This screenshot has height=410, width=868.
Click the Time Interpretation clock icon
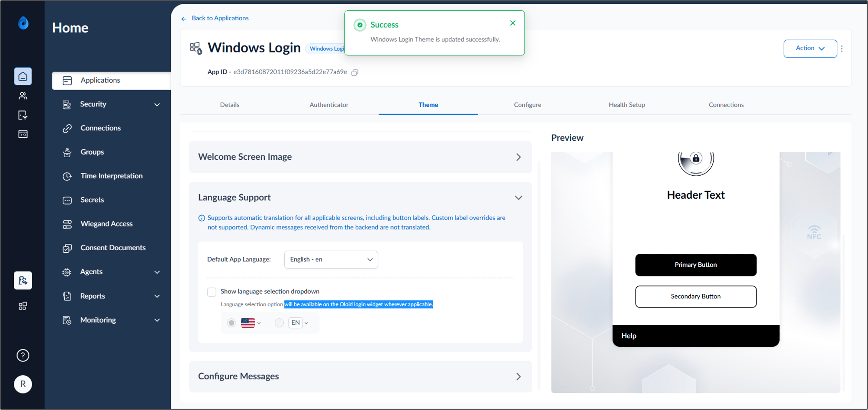[67, 176]
